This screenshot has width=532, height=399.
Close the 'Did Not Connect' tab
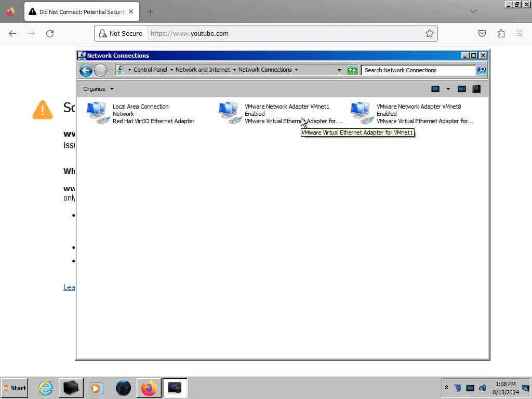[x=131, y=12]
